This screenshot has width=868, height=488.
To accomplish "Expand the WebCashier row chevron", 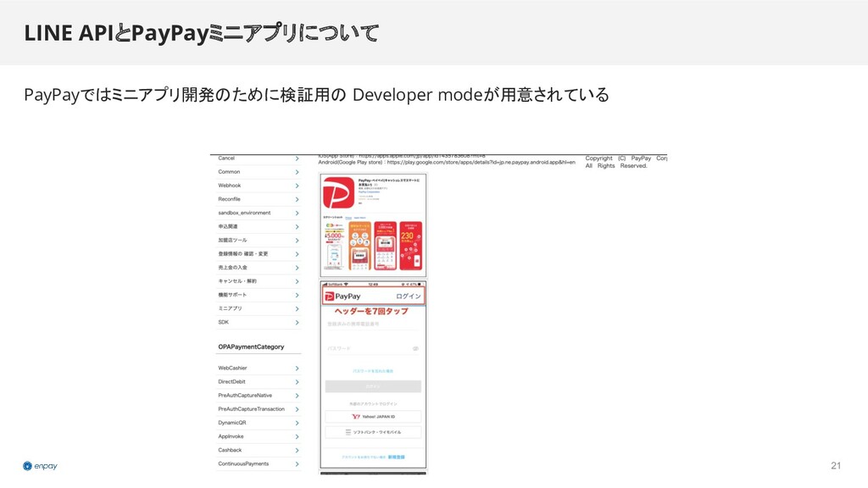I will [297, 369].
